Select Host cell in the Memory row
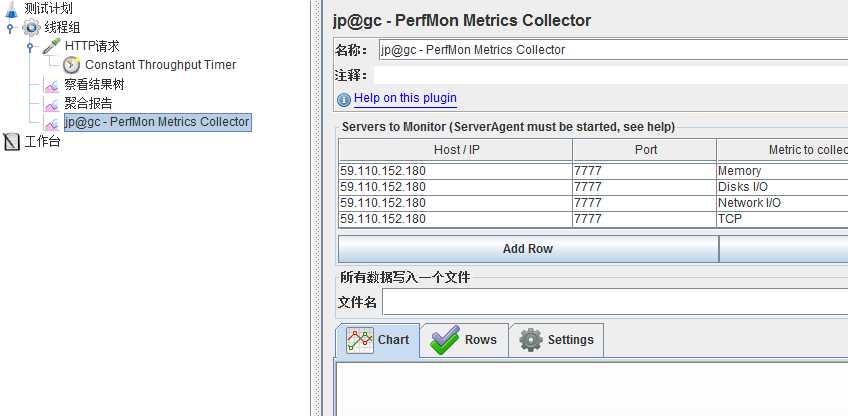This screenshot has height=416, width=848. pos(455,171)
